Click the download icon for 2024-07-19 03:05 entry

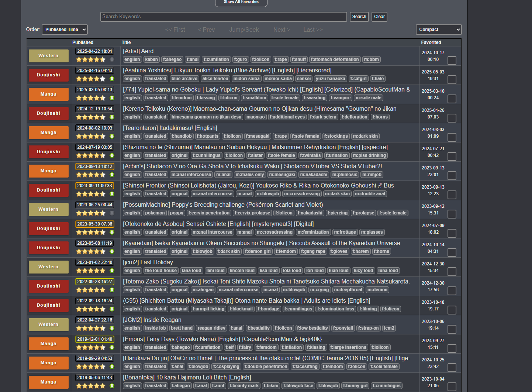[x=112, y=155]
